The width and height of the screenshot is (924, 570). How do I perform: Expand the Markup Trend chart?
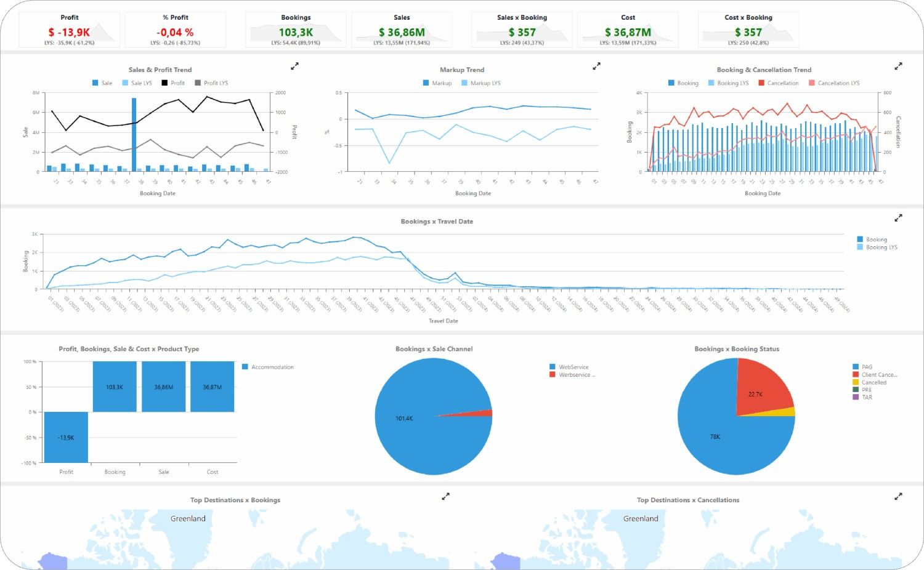(596, 66)
